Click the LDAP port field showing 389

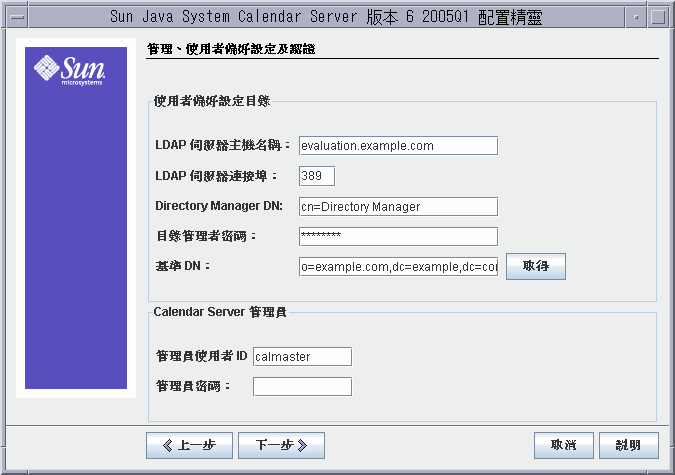(x=317, y=176)
